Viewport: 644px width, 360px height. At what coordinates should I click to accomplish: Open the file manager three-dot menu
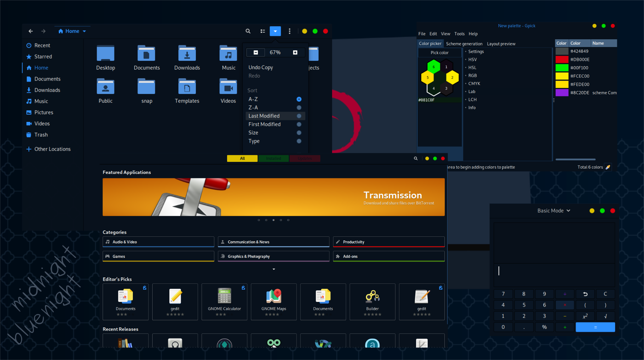click(x=289, y=31)
